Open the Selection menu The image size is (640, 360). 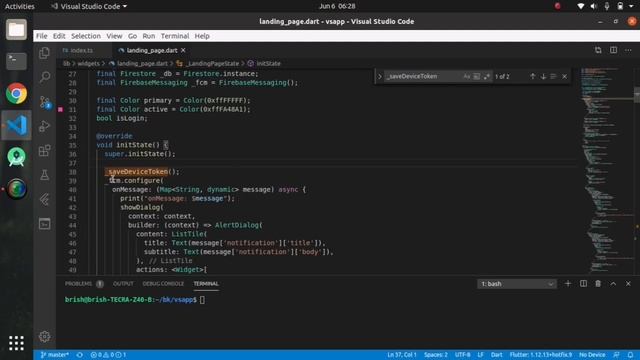click(86, 36)
